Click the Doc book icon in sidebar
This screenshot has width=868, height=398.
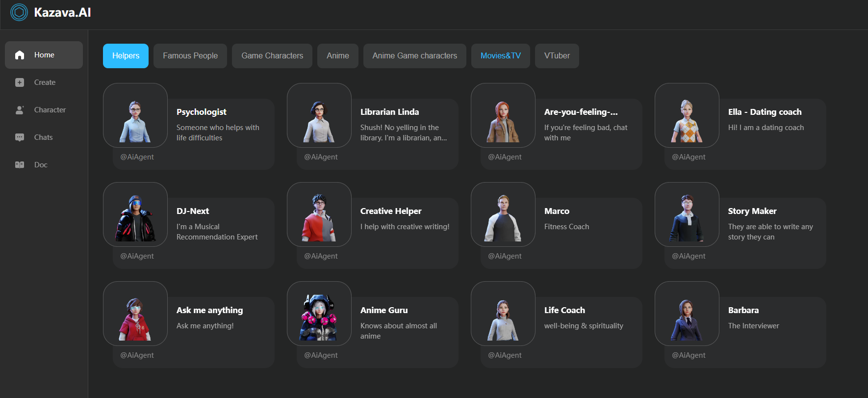tap(20, 165)
